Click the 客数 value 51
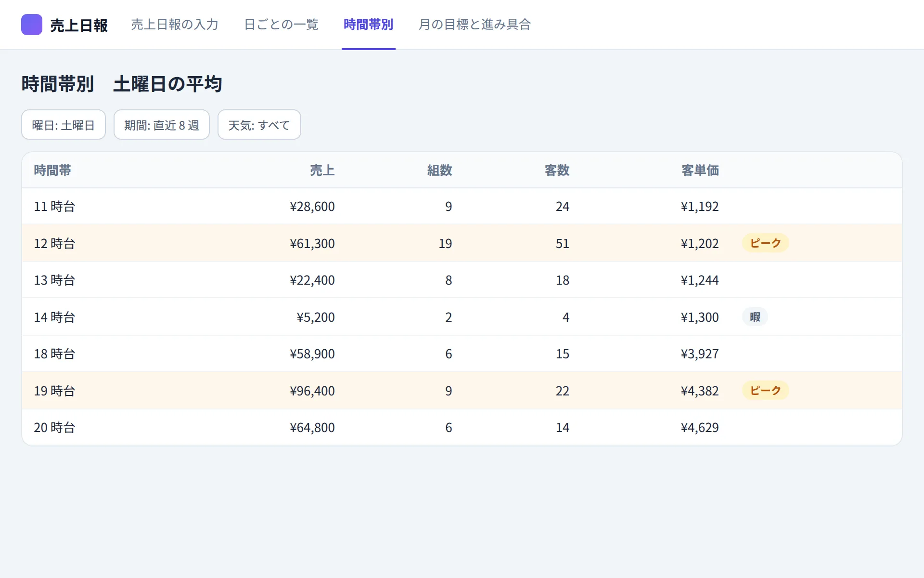924x578 pixels. click(x=563, y=244)
